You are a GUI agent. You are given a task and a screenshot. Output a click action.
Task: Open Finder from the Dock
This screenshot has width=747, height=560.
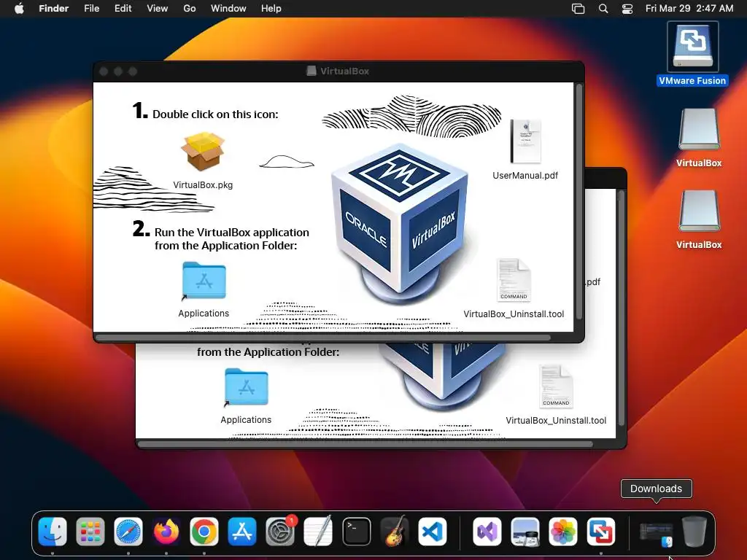coord(53,531)
